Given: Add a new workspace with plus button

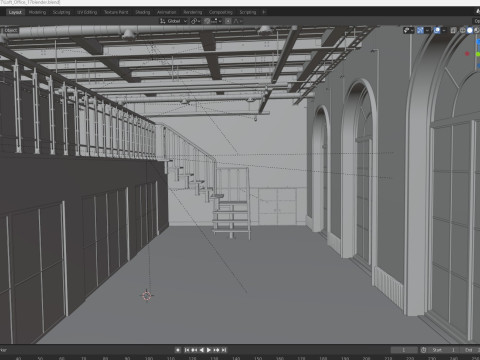Looking at the screenshot, I should pyautogui.click(x=264, y=12).
